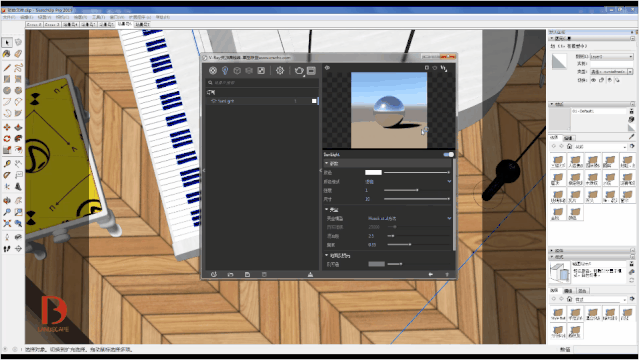Click save icon at asset editor bottom
Screen dimensions: 639x360
point(247,274)
